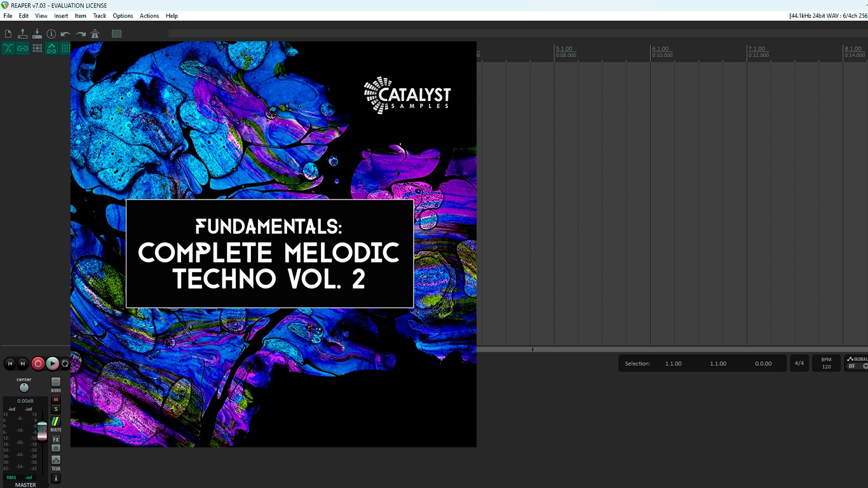
Task: Open the Edit menu
Action: (x=24, y=16)
